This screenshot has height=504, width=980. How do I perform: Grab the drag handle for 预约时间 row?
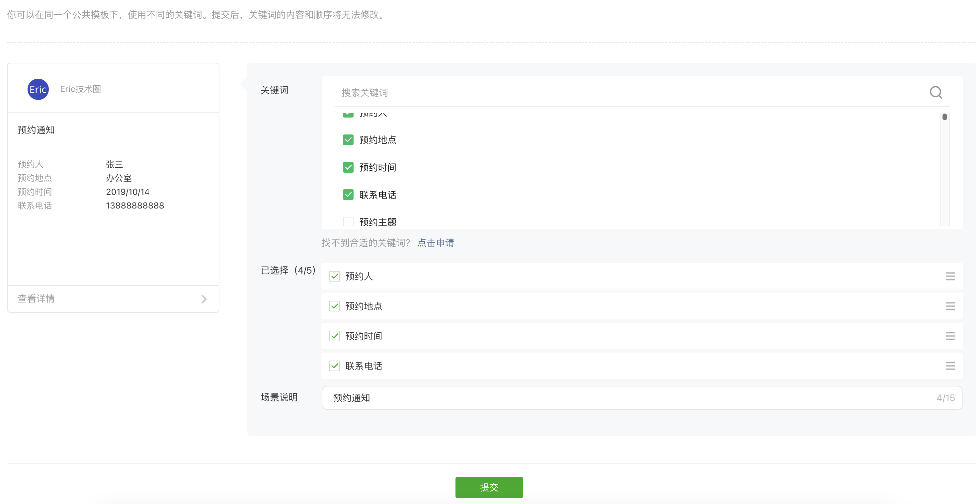click(x=950, y=336)
